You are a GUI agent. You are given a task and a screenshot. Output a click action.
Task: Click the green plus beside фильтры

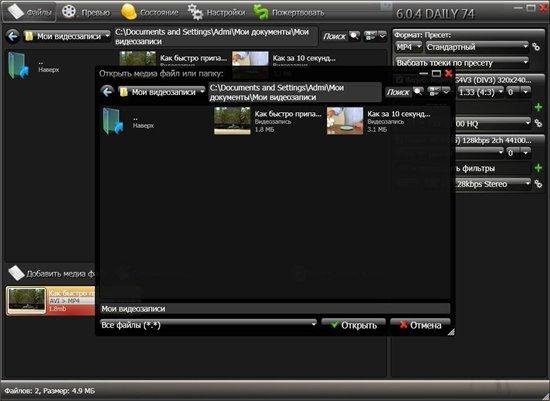(538, 168)
